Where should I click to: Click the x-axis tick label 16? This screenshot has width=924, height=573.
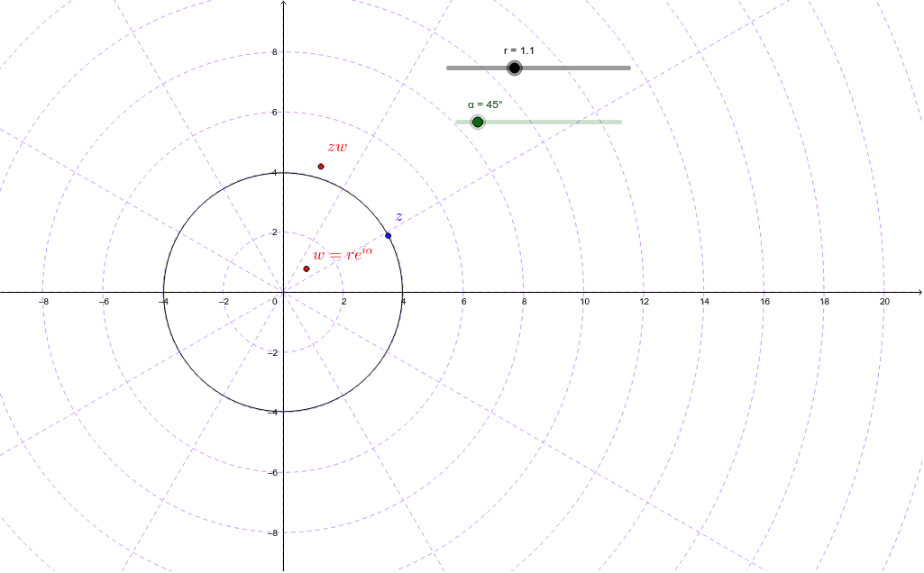tap(764, 302)
